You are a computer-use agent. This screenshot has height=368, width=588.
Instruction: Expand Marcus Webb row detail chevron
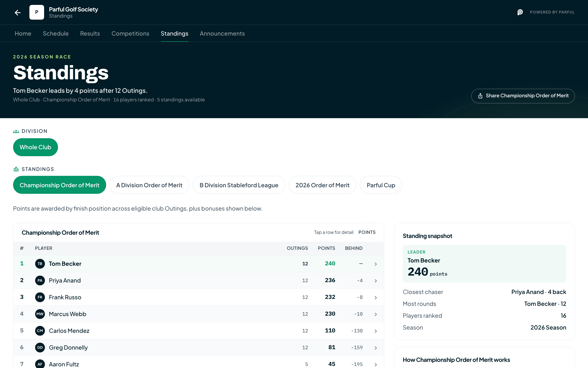(x=376, y=314)
